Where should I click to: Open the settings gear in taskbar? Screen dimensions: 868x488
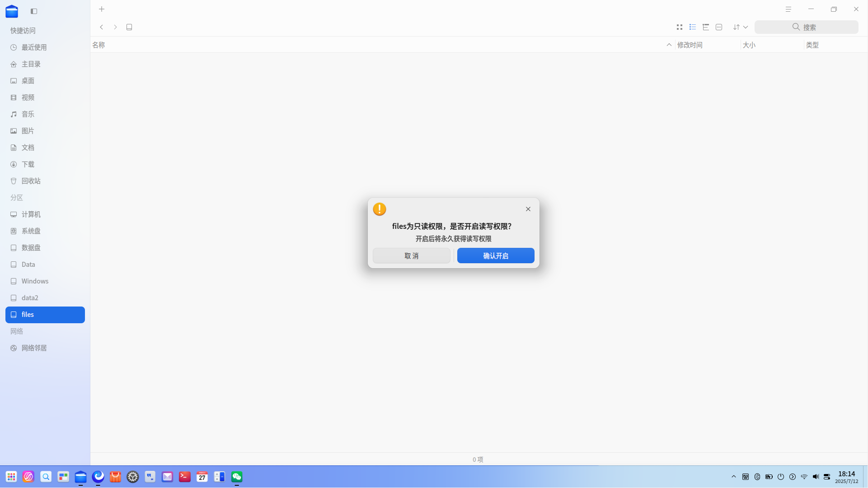[133, 477]
